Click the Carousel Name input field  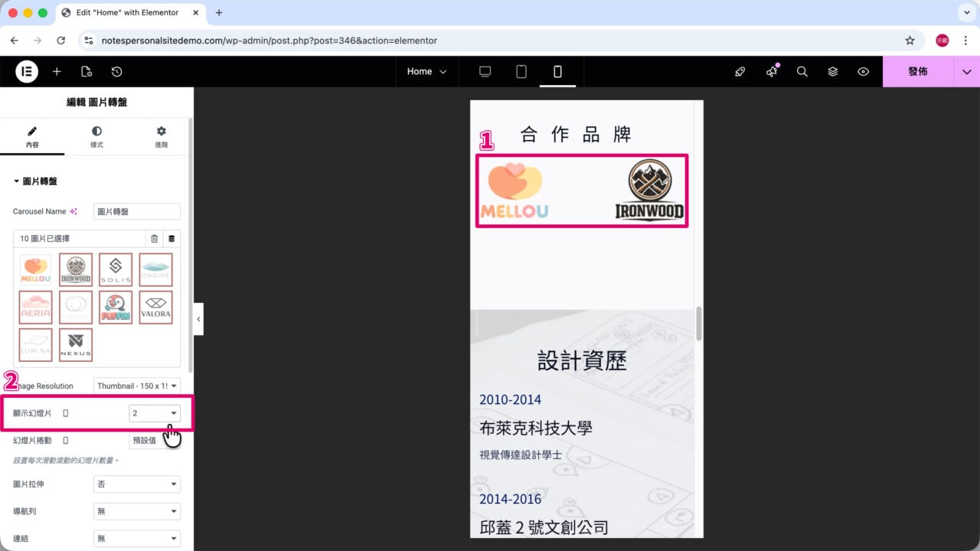(x=137, y=211)
